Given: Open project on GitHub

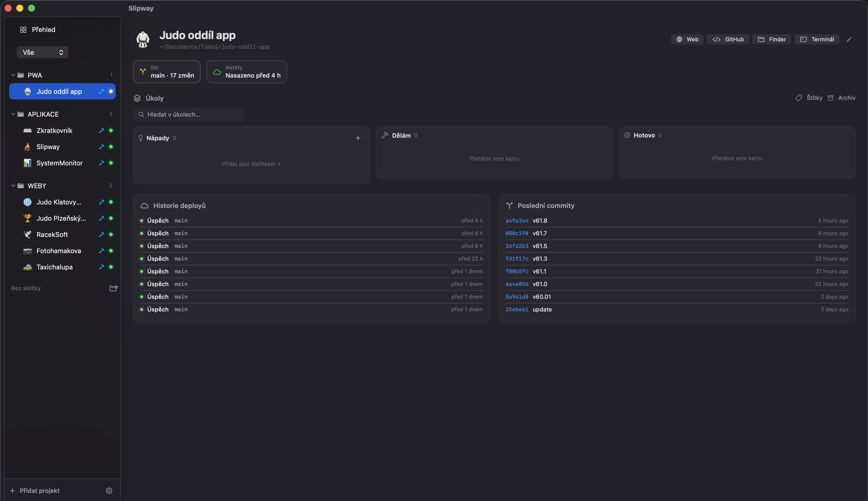Looking at the screenshot, I should (728, 39).
